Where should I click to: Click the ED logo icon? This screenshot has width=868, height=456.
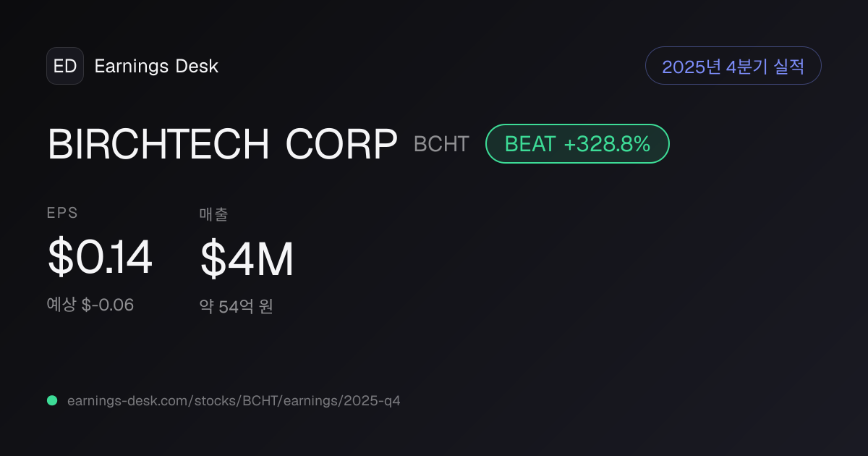click(65, 66)
